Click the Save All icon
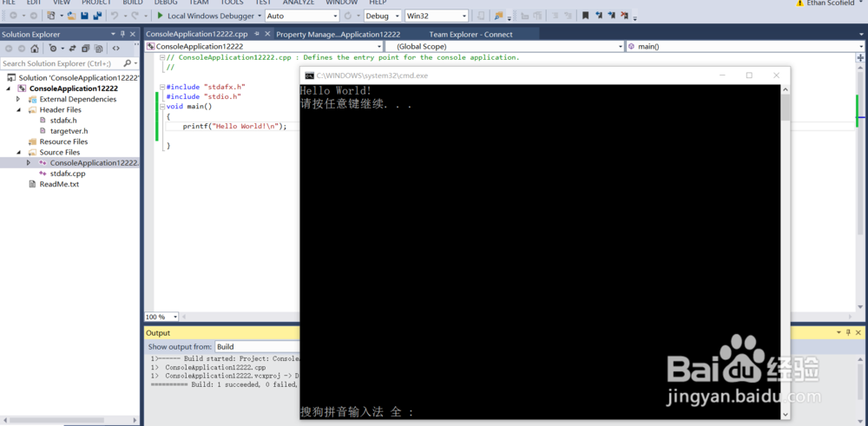Viewport: 868px width, 426px height. (97, 16)
